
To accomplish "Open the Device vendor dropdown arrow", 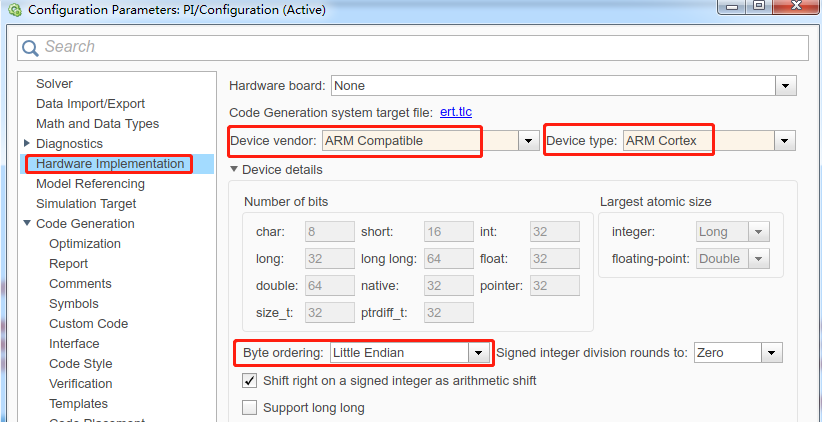I will pos(528,140).
